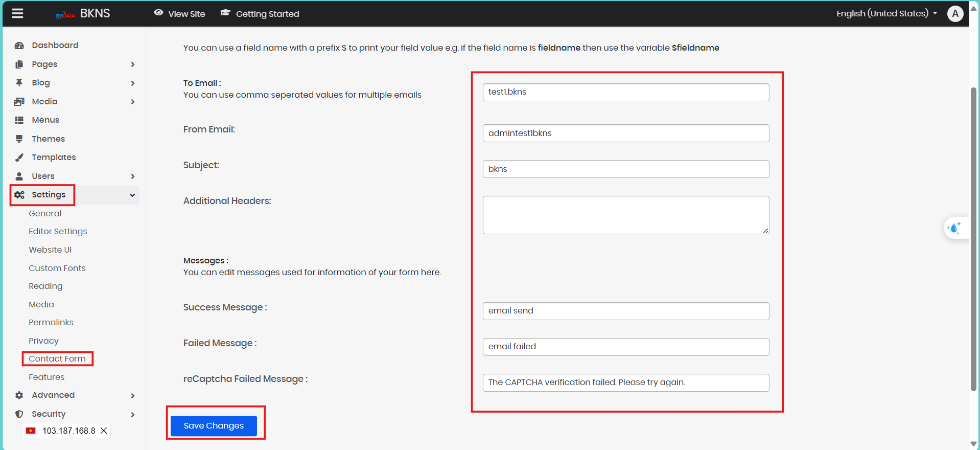The width and height of the screenshot is (980, 450).
Task: Click the vertical page scrollbar thumb
Action: tap(973, 239)
